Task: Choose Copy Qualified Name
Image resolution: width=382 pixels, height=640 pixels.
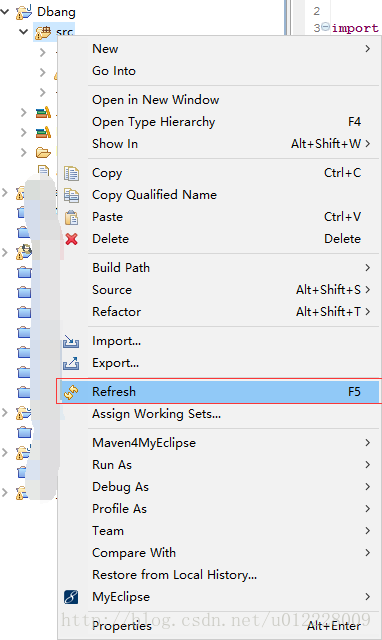Action: pos(218,195)
